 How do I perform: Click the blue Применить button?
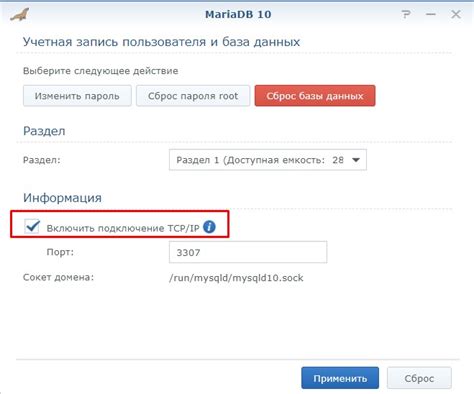click(x=340, y=378)
